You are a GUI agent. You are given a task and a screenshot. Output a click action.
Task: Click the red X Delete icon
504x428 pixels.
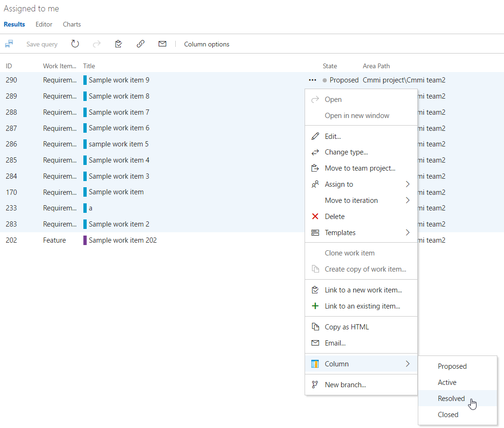click(x=315, y=217)
